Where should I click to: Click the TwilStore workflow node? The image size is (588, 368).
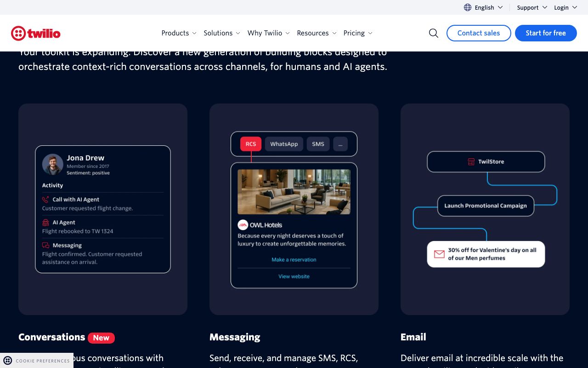[486, 162]
